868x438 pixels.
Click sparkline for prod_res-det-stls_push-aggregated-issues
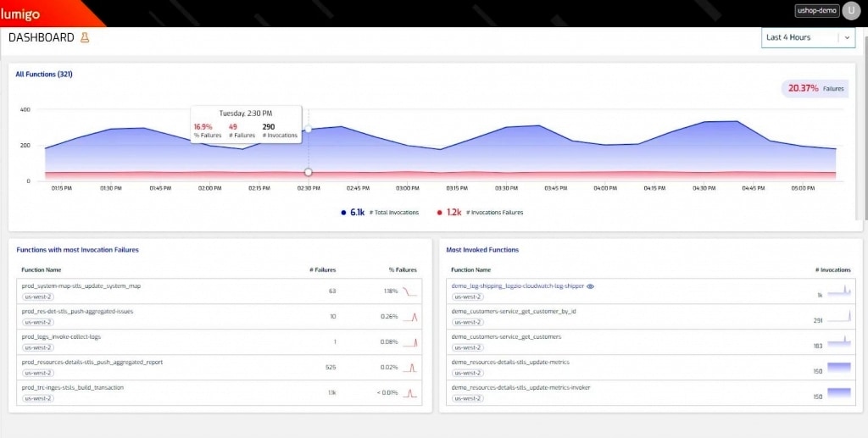pos(409,317)
